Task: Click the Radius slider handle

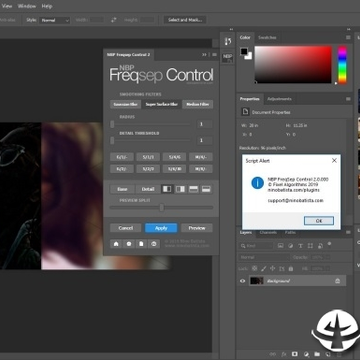Action: [112, 124]
